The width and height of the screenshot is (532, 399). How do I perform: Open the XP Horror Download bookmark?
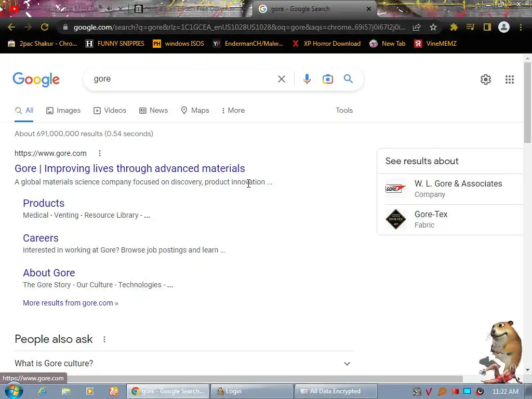click(x=326, y=44)
